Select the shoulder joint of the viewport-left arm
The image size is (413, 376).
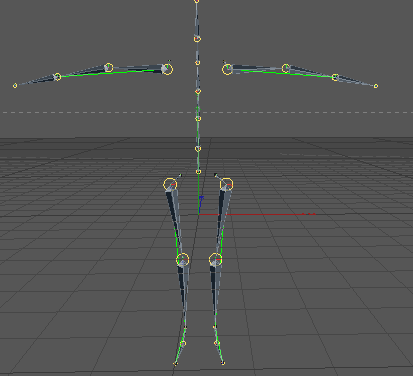click(167, 69)
